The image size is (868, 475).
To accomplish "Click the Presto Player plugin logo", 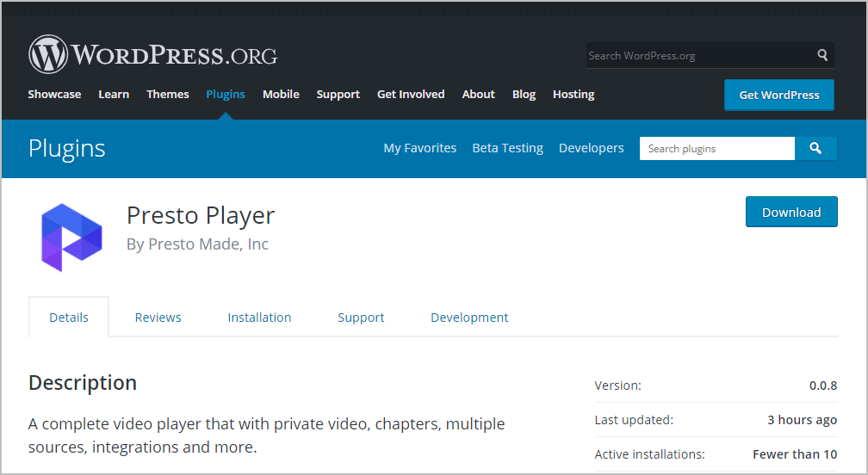I will [72, 237].
